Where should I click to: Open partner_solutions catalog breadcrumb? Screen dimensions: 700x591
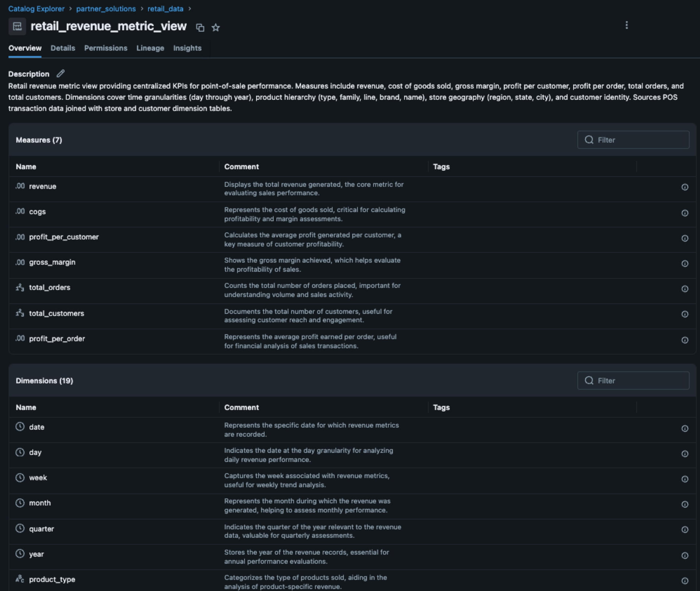tap(106, 9)
